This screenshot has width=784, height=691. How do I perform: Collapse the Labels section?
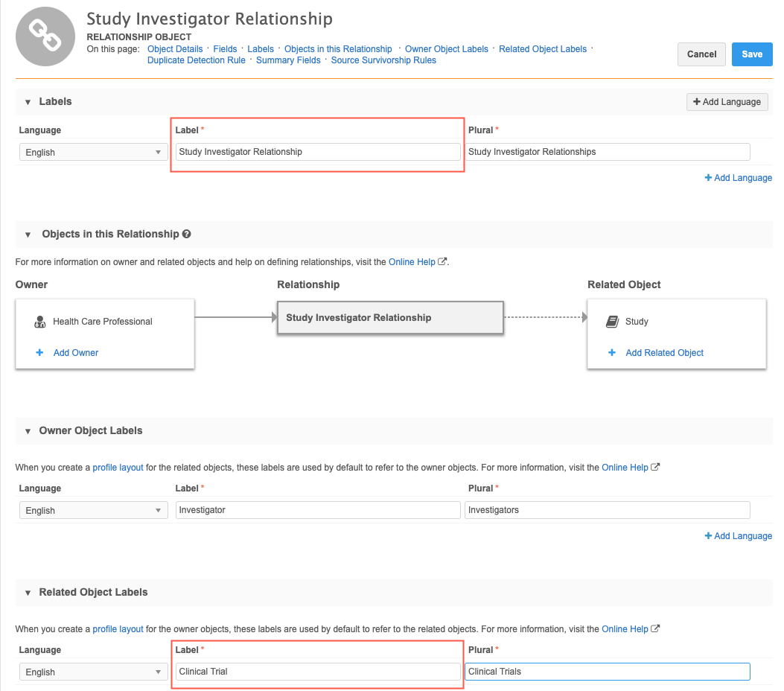coord(28,102)
